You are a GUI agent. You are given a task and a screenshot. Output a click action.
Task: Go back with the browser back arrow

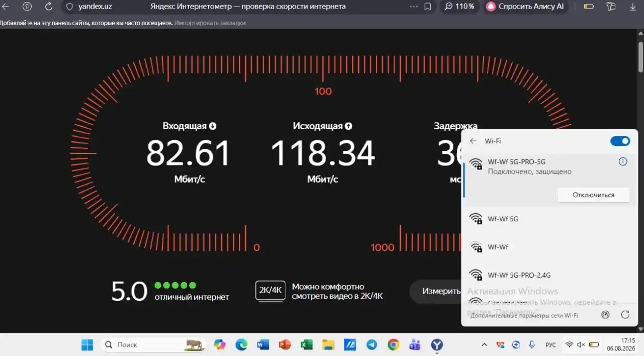[6, 7]
